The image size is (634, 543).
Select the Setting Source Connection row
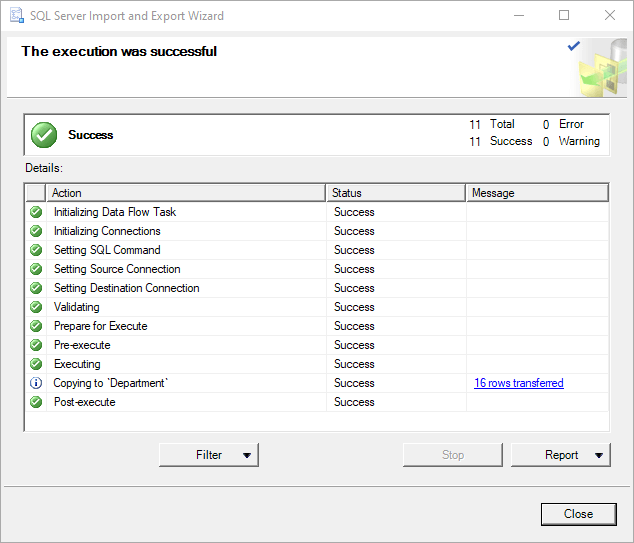pos(317,269)
